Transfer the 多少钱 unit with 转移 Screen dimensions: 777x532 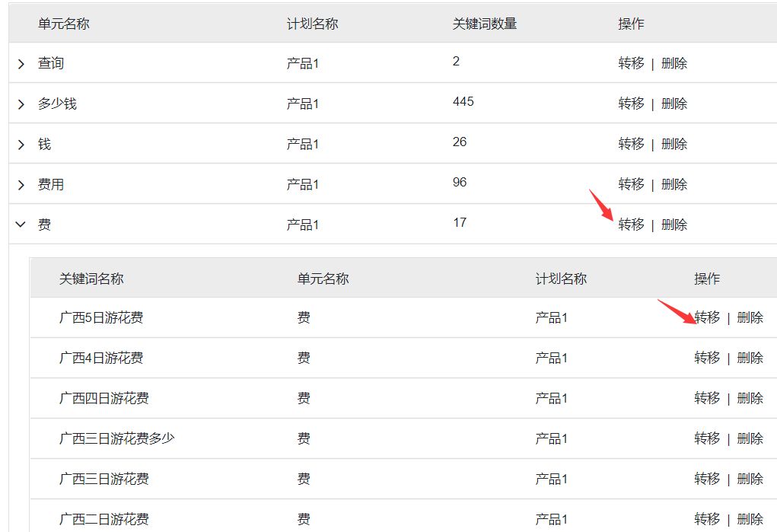pos(632,104)
